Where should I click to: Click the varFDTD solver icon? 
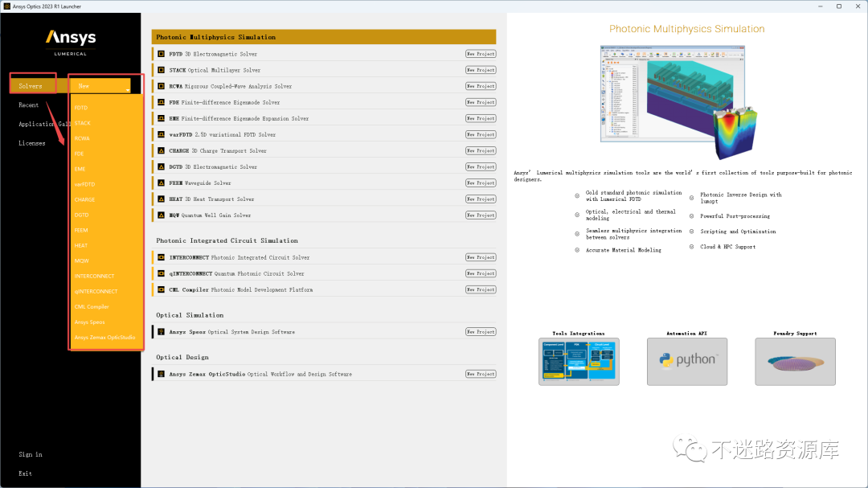pyautogui.click(x=161, y=134)
